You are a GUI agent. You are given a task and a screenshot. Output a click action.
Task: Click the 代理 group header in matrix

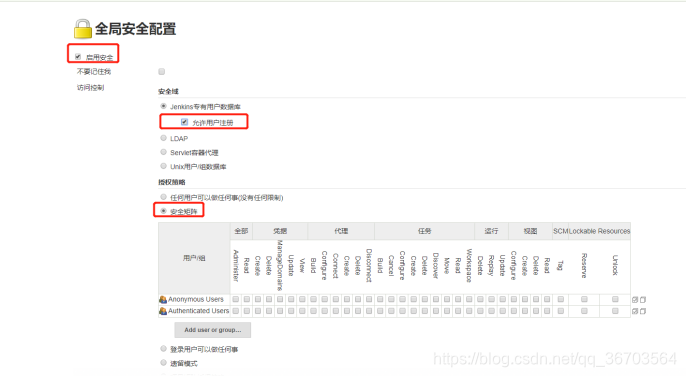pyautogui.click(x=341, y=231)
